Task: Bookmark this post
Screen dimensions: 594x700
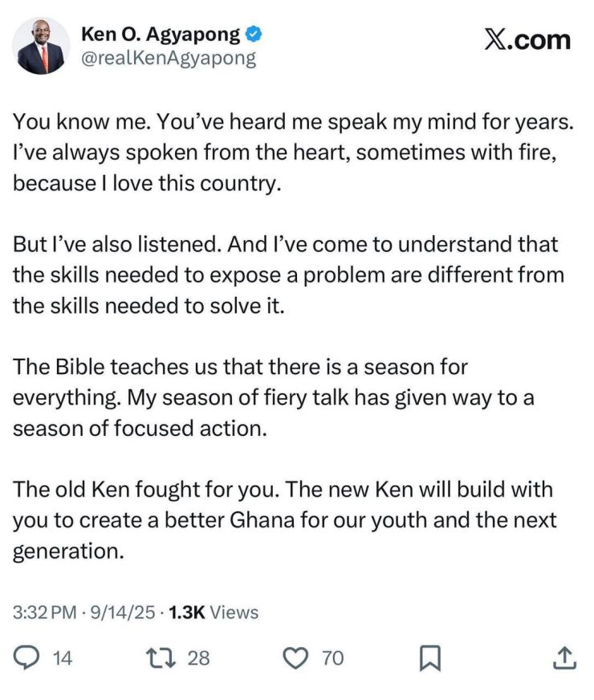Action: 430,658
